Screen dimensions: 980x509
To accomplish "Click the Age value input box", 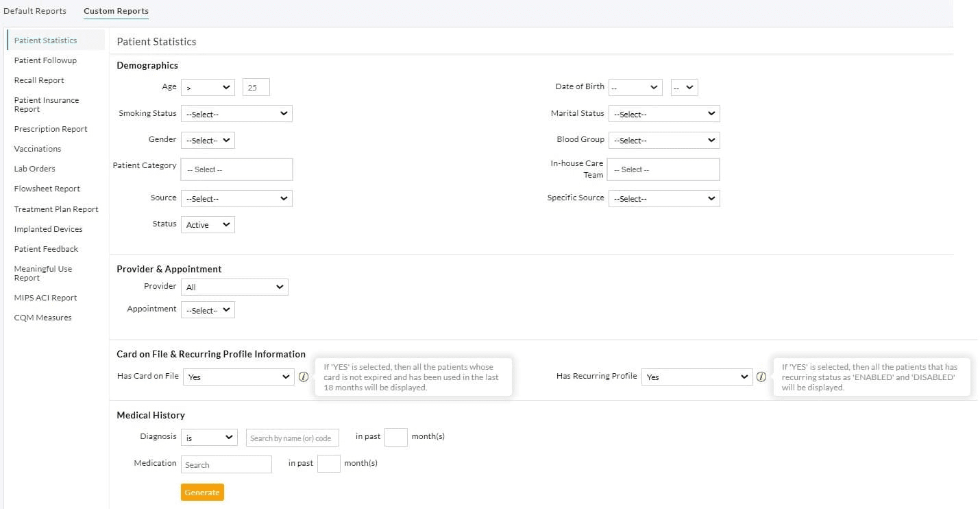I will click(x=256, y=88).
